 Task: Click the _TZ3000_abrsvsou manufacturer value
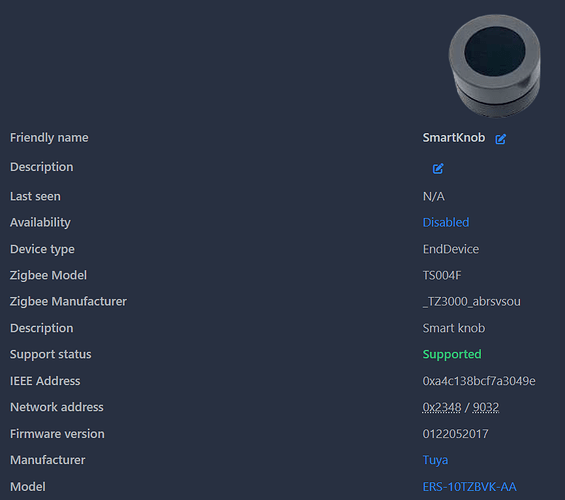(x=472, y=302)
